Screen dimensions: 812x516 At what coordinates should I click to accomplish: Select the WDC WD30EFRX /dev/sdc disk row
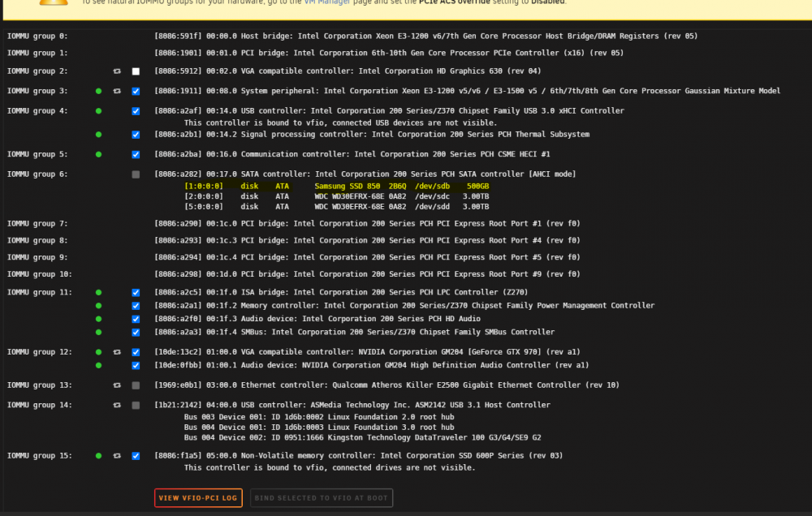tap(337, 196)
